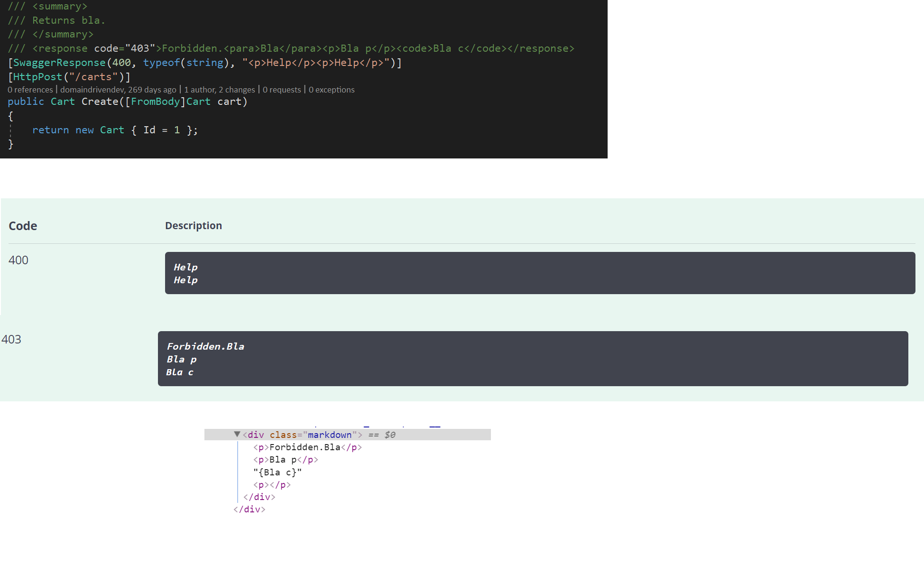Click the '0 references' CodeLens link
The height and width of the screenshot is (575, 924).
tap(30, 90)
